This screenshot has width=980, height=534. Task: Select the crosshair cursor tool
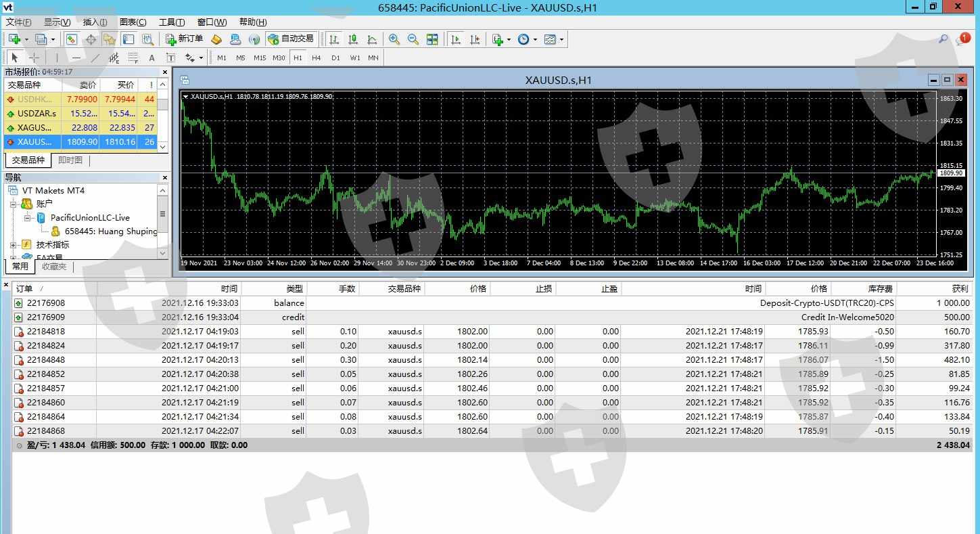pyautogui.click(x=34, y=58)
